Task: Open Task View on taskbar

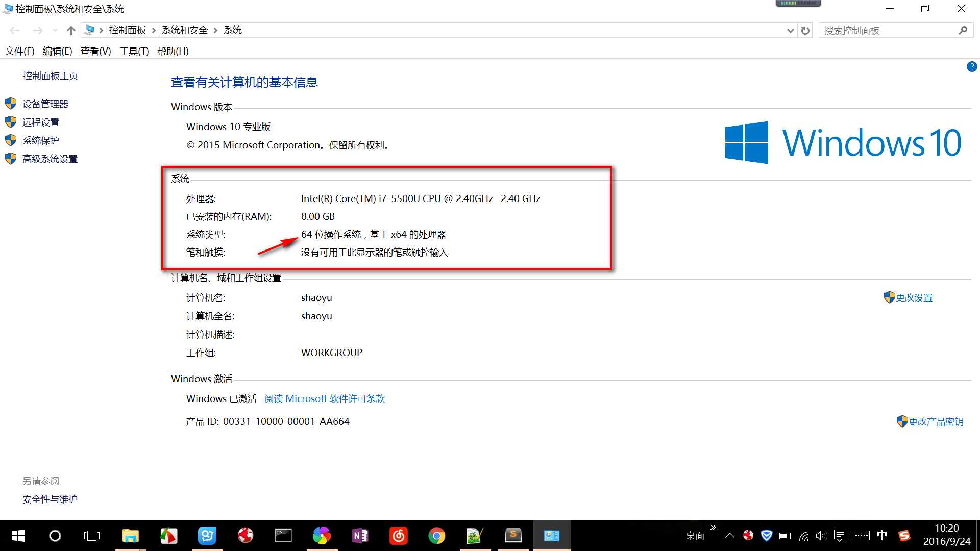Action: tap(92, 536)
